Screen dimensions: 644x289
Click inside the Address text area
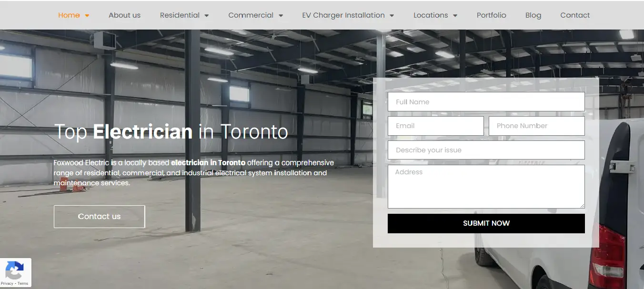(486, 187)
